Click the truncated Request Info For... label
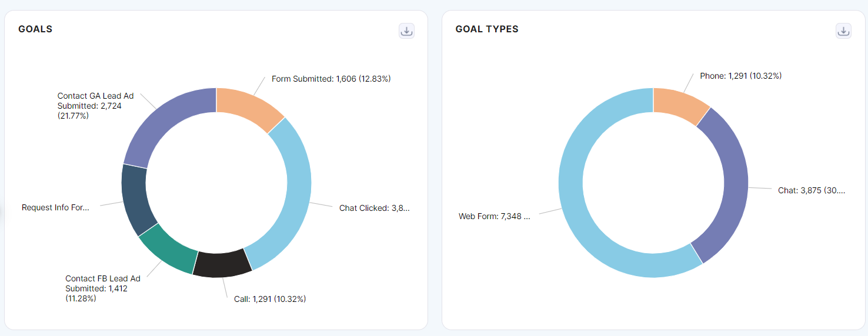868x336 pixels. pos(55,207)
